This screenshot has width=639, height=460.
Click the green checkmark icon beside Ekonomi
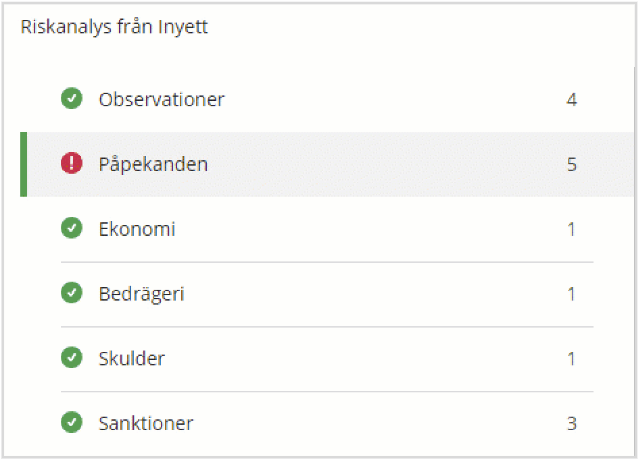[72, 228]
